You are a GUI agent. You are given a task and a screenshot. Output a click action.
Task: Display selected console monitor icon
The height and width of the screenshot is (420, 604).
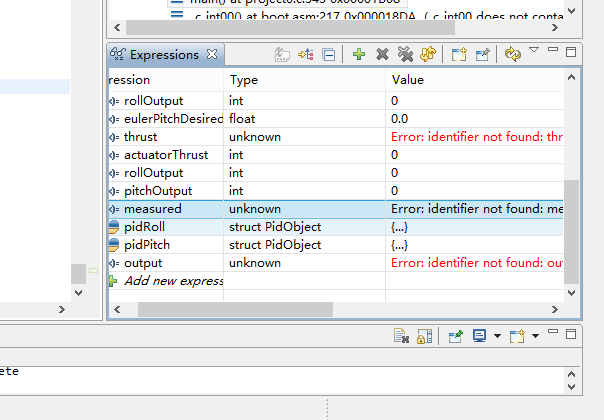point(479,336)
